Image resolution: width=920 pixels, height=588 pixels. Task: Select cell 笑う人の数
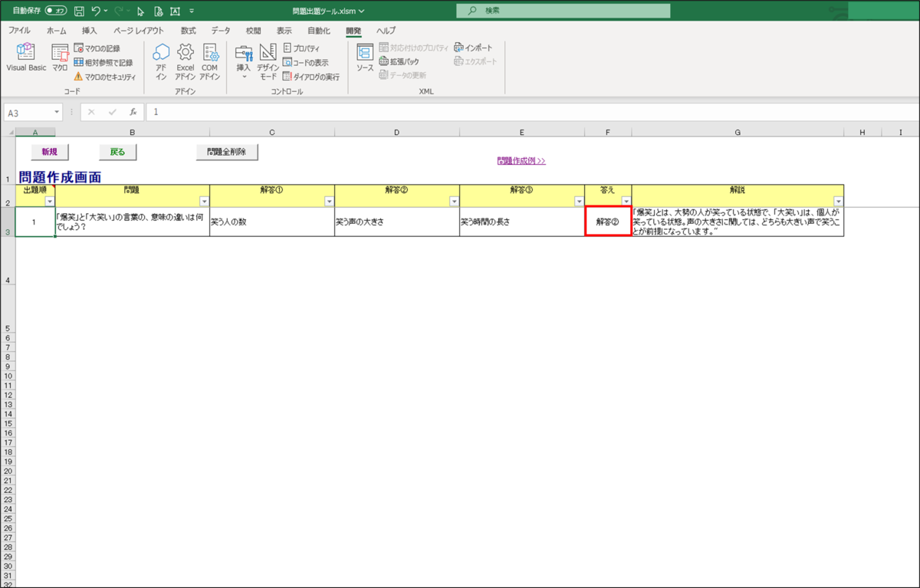click(272, 222)
